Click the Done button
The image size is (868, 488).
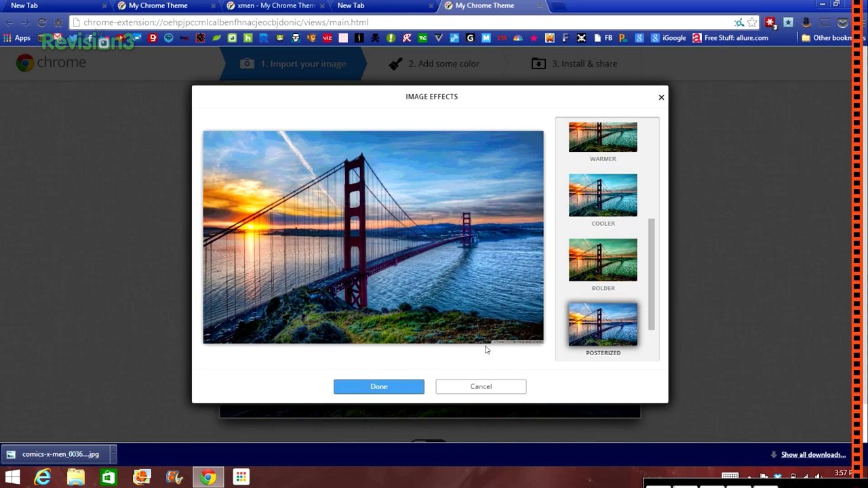[x=378, y=386]
